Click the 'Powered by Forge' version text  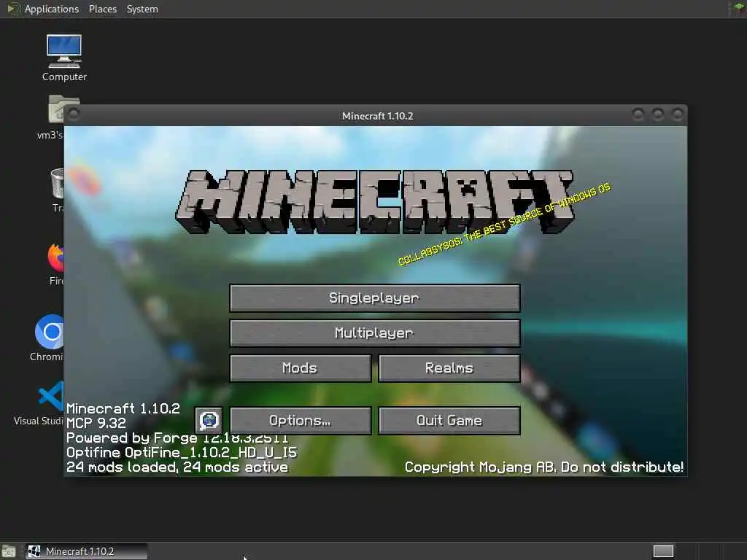177,437
